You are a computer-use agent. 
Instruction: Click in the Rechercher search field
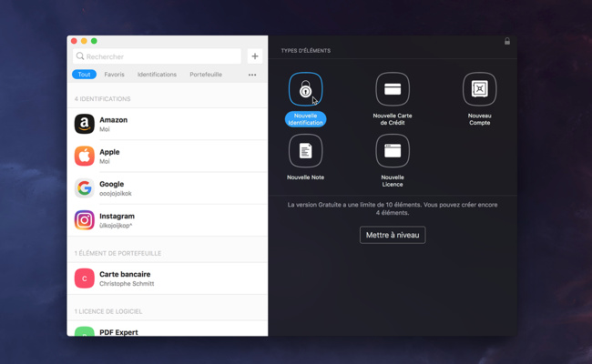[159, 56]
